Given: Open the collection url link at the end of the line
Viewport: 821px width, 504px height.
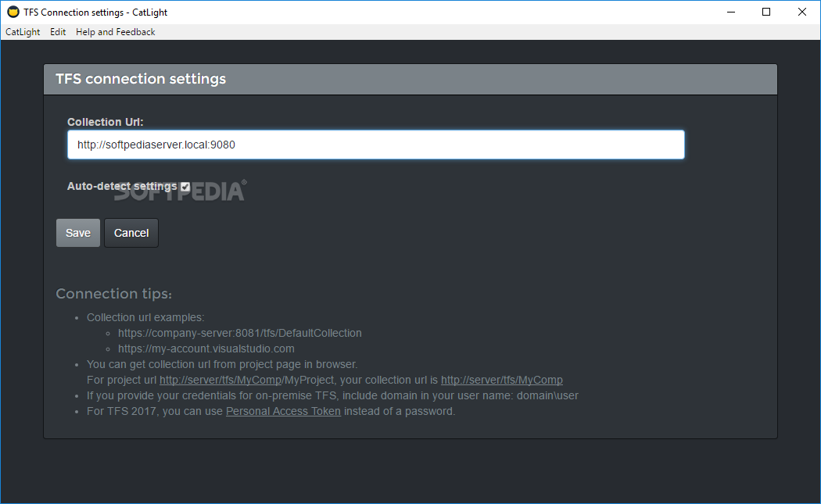Looking at the screenshot, I should [x=502, y=380].
